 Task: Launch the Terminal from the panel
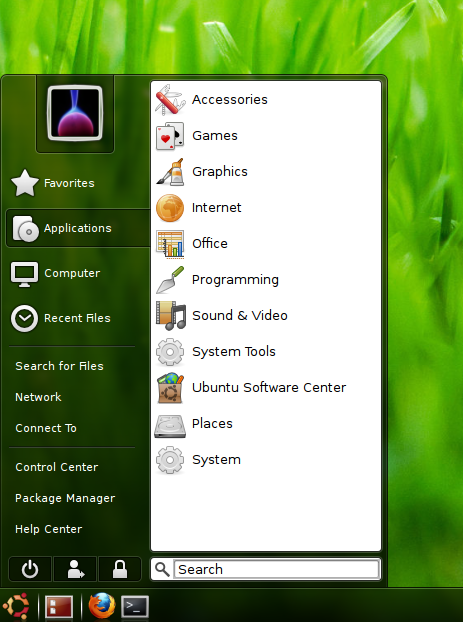click(x=135, y=607)
